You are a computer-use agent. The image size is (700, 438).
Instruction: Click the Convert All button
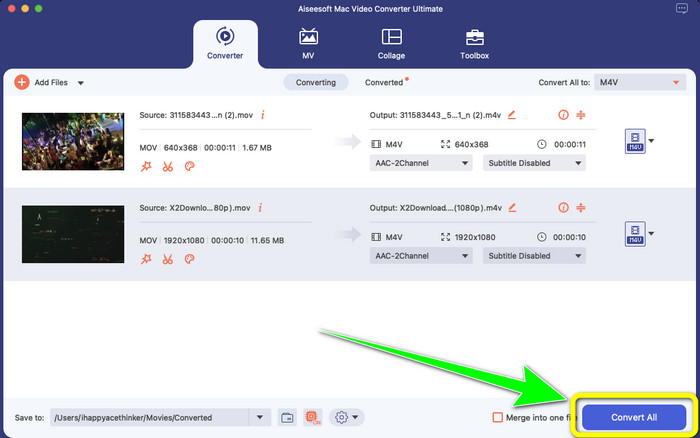634,417
